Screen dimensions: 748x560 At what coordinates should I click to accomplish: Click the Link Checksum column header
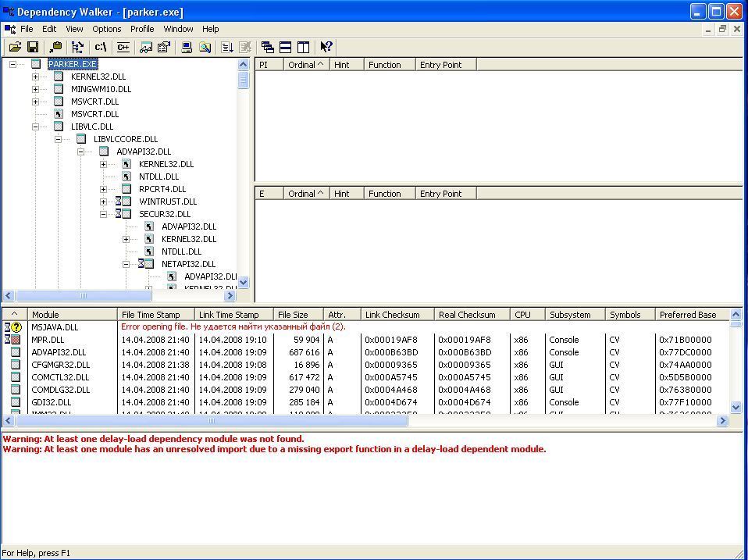393,315
